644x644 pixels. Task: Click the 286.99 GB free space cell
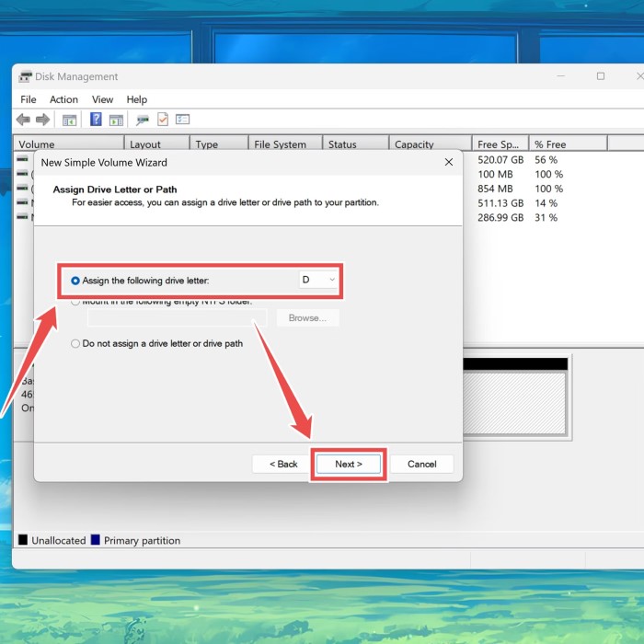pos(500,218)
